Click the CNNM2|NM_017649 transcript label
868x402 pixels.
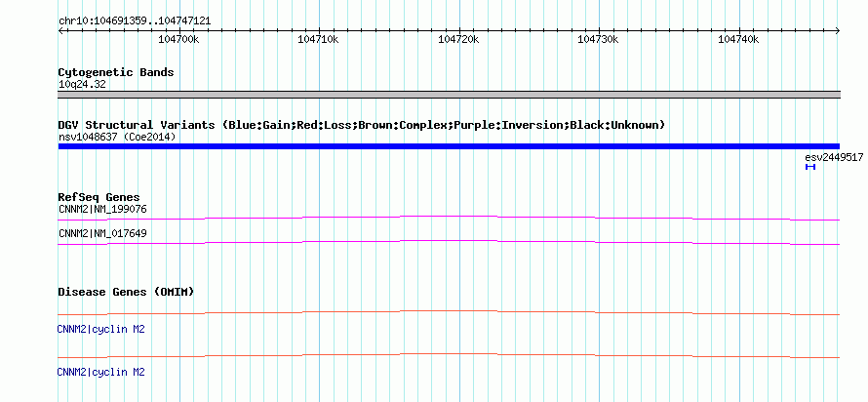tap(102, 233)
